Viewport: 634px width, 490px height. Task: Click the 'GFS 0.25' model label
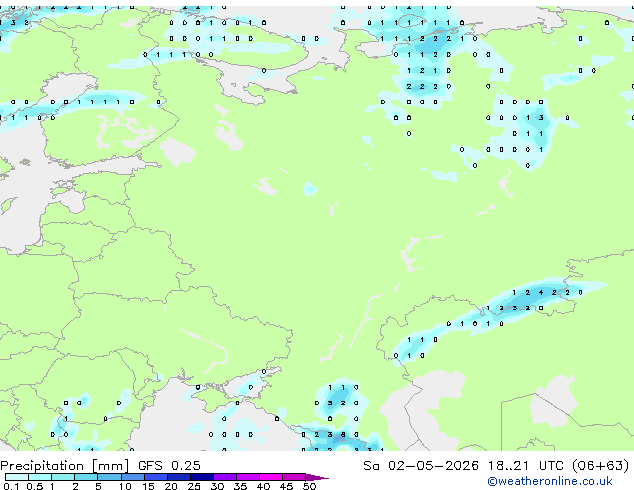click(169, 466)
